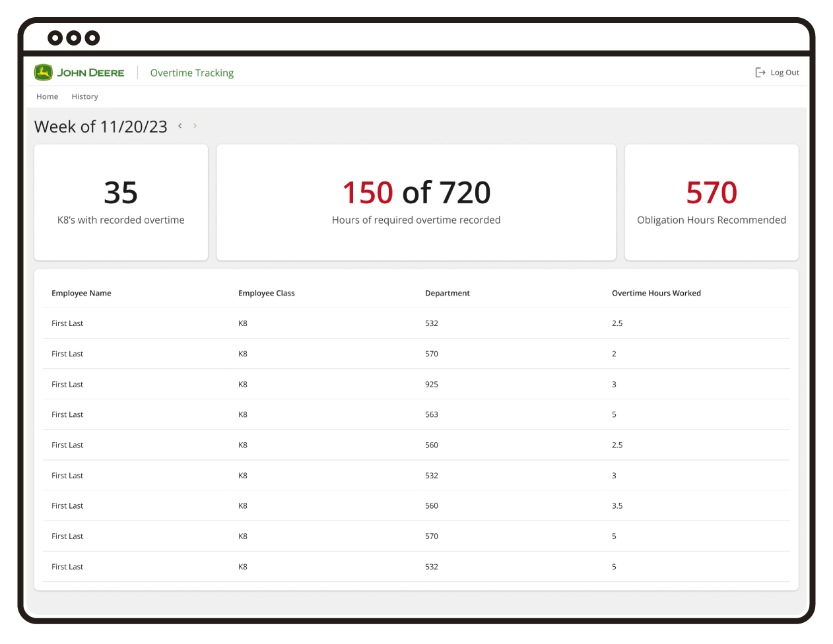Click the 150 of 720 hours card
This screenshot has width=833, height=644.
(416, 203)
